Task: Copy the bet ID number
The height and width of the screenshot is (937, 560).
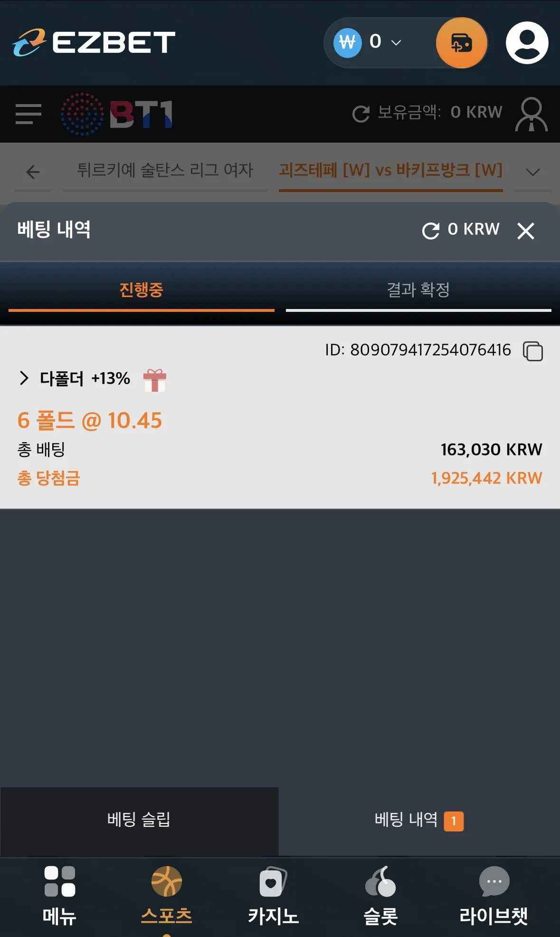Action: click(x=532, y=351)
